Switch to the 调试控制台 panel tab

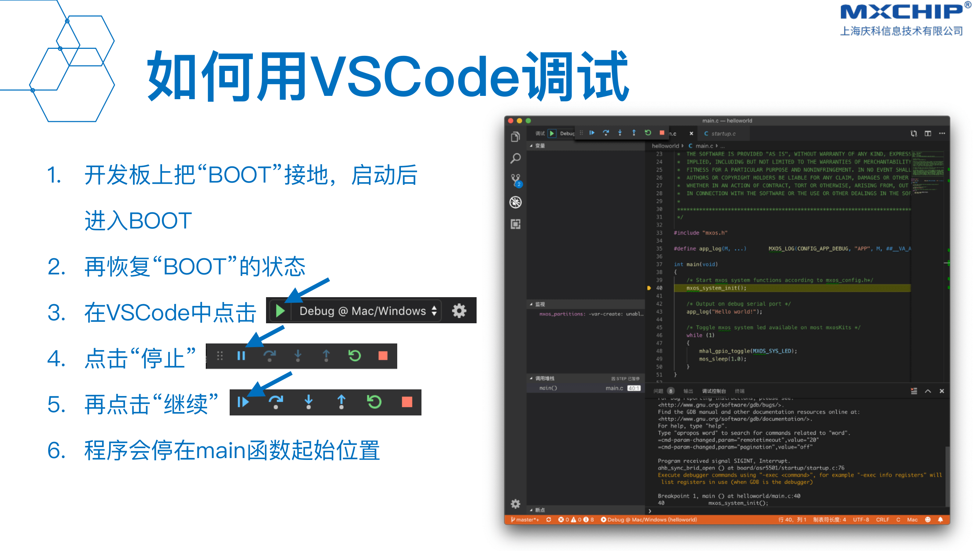pos(714,391)
